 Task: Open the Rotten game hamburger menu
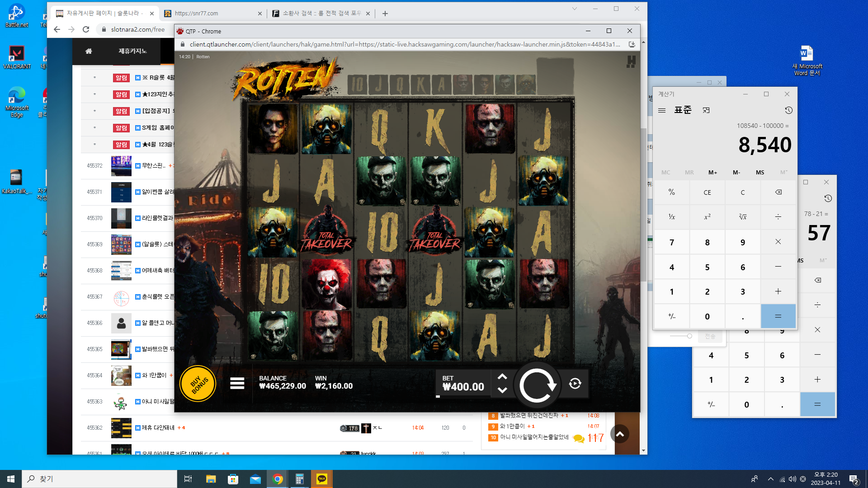(237, 384)
